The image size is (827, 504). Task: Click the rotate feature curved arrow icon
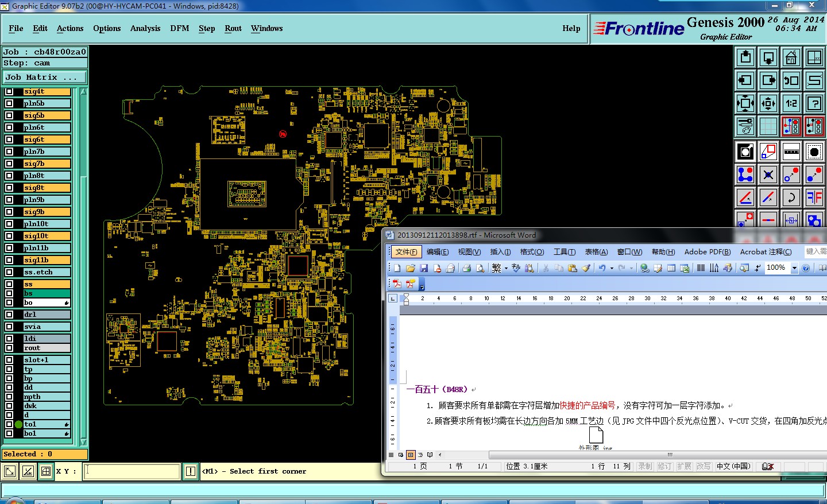[791, 197]
